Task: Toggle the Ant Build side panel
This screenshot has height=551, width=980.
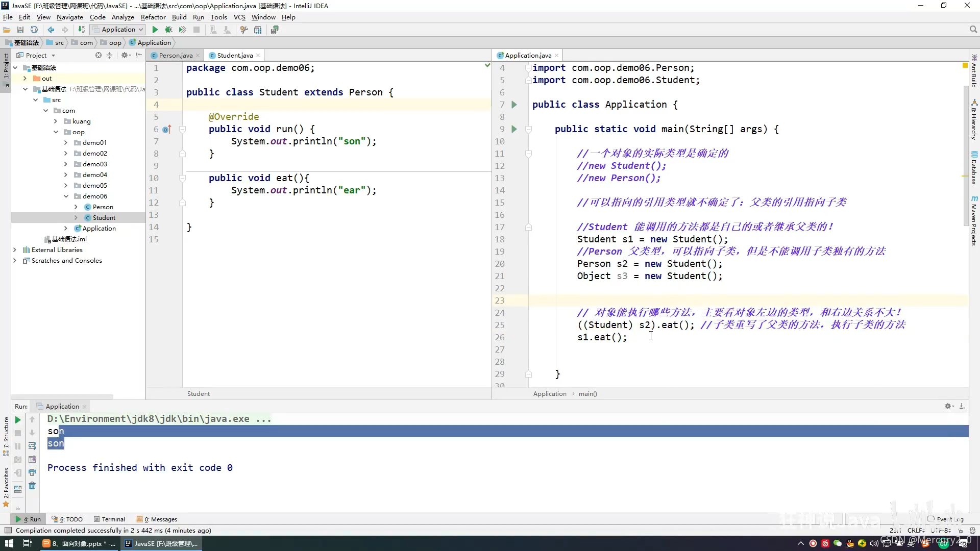Action: click(974, 71)
